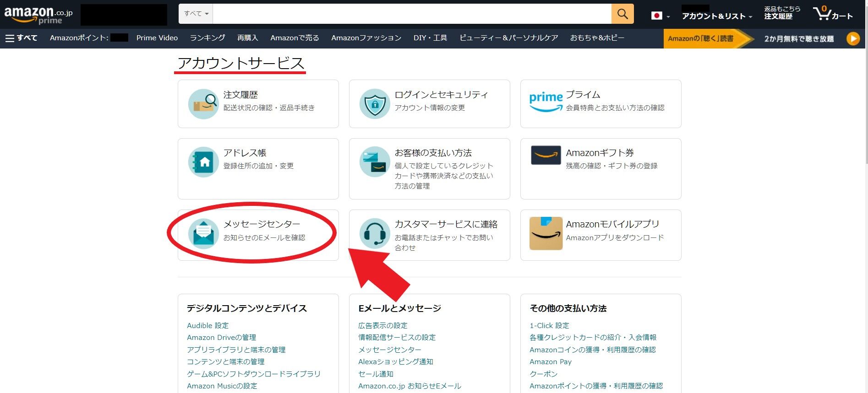Viewport: 868px width, 393px height.
Task: Click the Amazonギフト券 gift card icon
Action: (x=546, y=156)
